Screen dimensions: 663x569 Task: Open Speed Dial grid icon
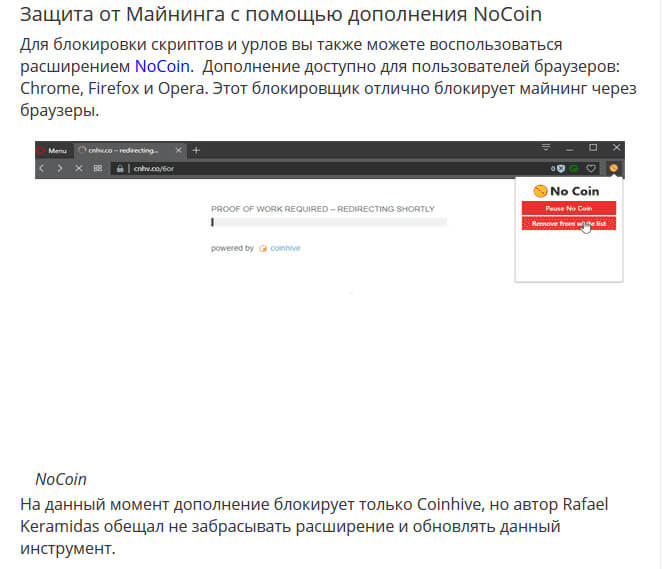click(98, 168)
